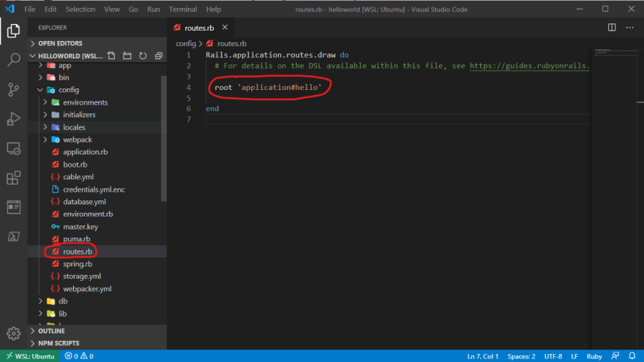Open the Selection menu
The width and height of the screenshot is (644, 362).
point(80,9)
